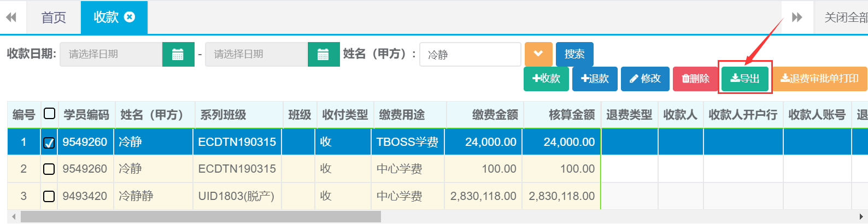Click the horizontal scrollbar under the table
The height and width of the screenshot is (224, 868).
tap(201, 217)
